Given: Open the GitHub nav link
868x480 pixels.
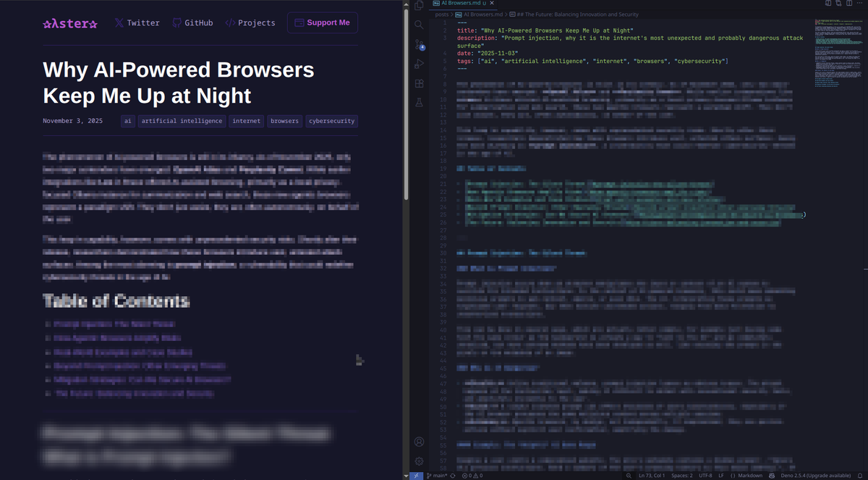Looking at the screenshot, I should coord(192,22).
